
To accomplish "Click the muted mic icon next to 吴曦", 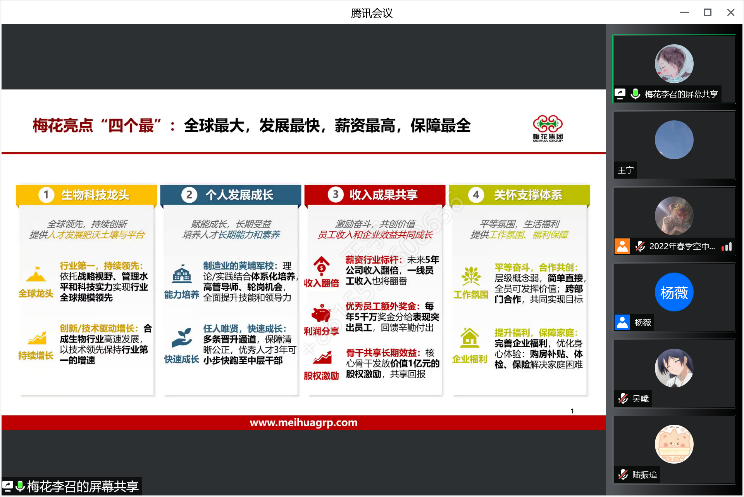I will (x=621, y=399).
